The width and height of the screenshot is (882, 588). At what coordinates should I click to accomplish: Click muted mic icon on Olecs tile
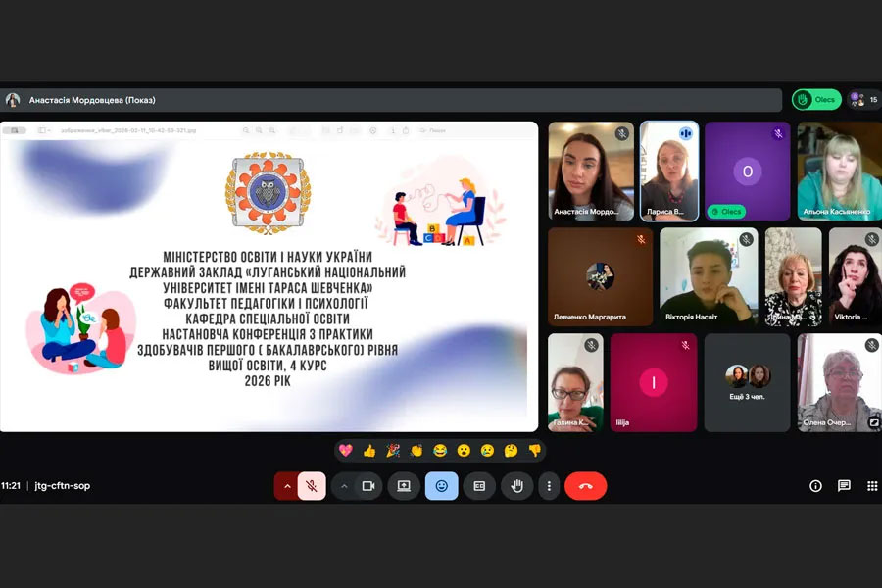point(778,134)
